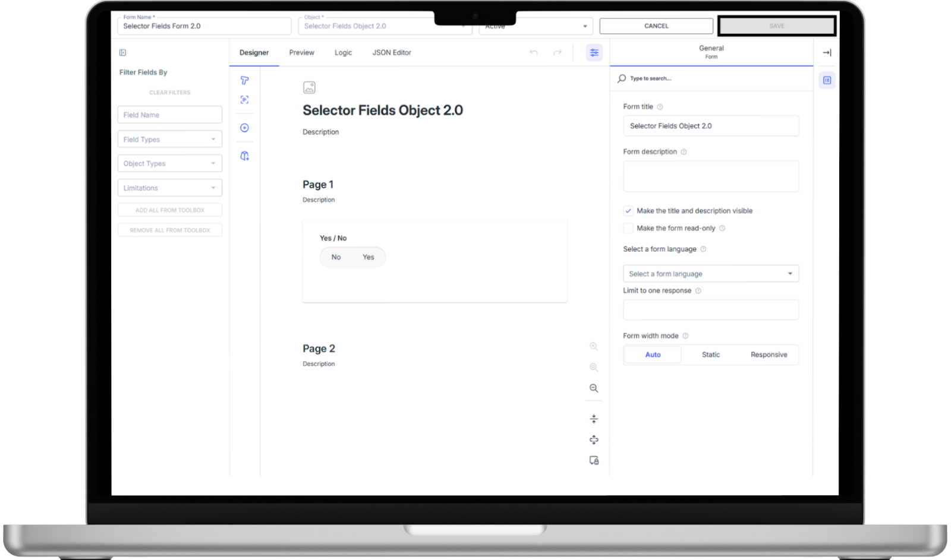Expand the Limitations filter dropdown
Image resolution: width=951 pixels, height=560 pixels.
point(169,188)
